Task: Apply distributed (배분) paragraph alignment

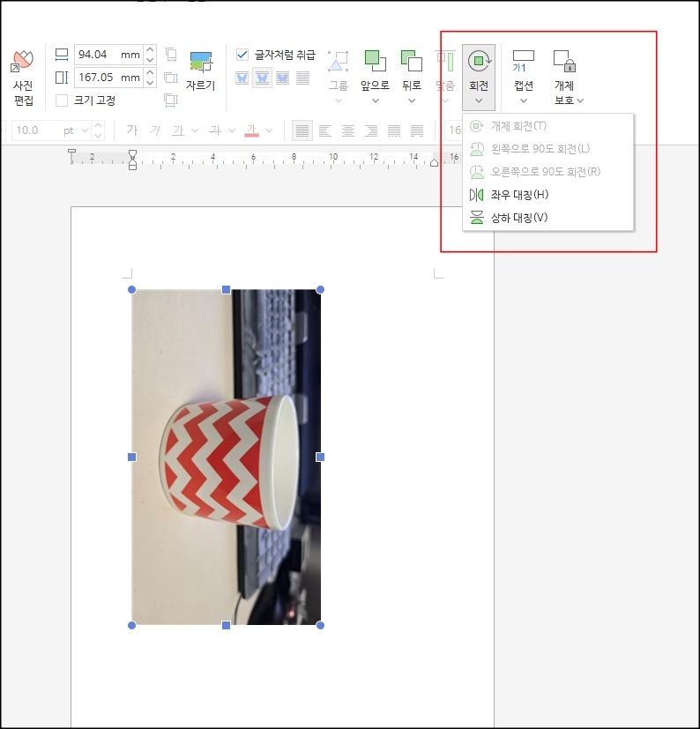Action: coord(394,130)
